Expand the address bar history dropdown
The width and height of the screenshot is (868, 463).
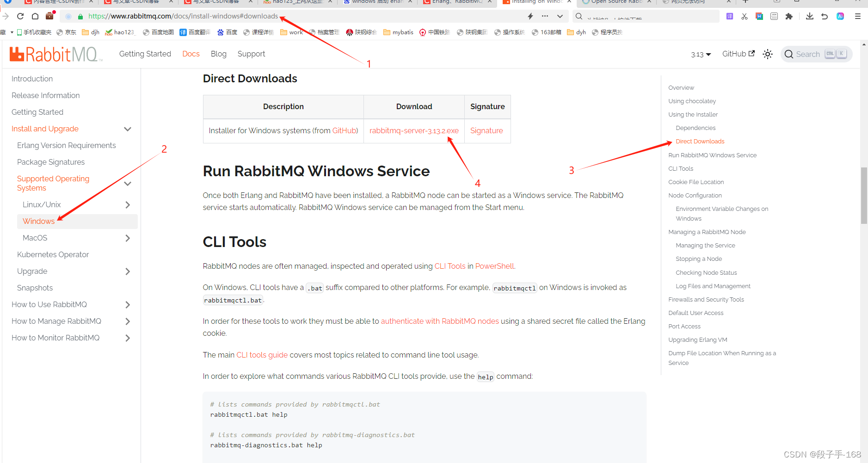560,16
